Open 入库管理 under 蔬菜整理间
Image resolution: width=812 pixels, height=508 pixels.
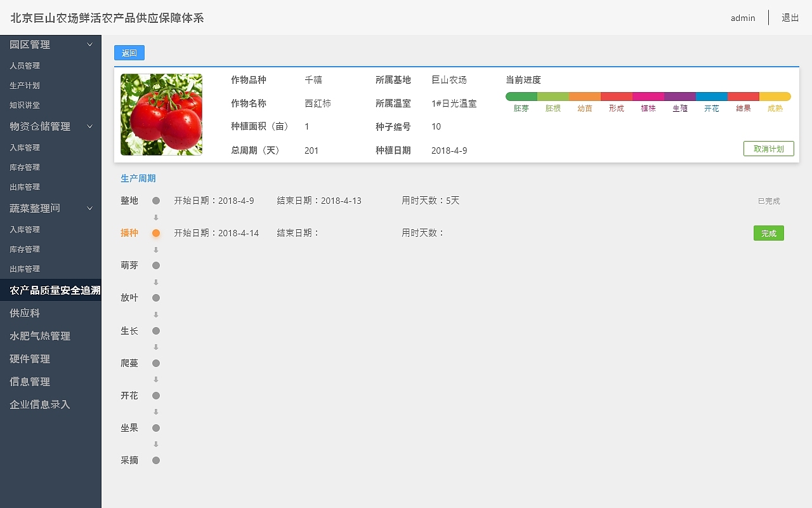coord(25,229)
